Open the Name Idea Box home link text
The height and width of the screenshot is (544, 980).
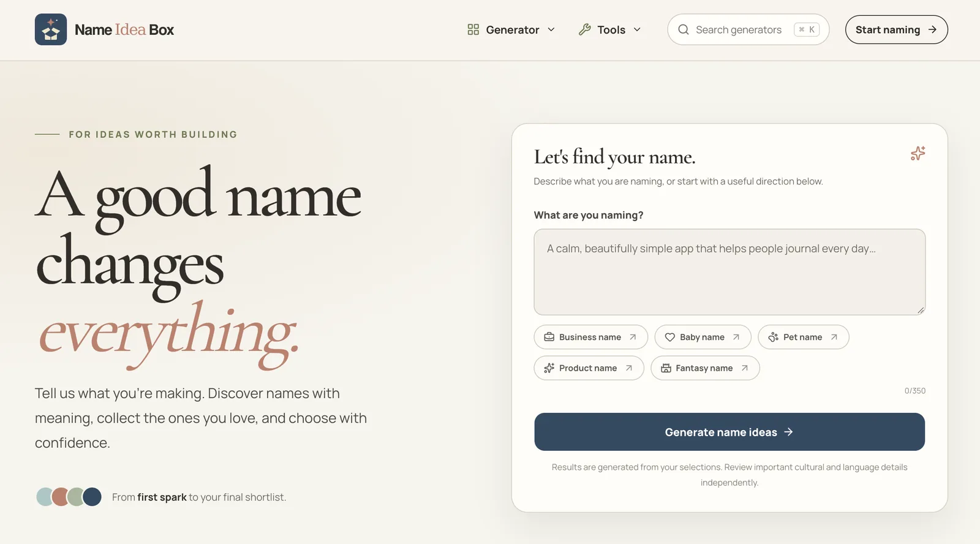pyautogui.click(x=124, y=29)
